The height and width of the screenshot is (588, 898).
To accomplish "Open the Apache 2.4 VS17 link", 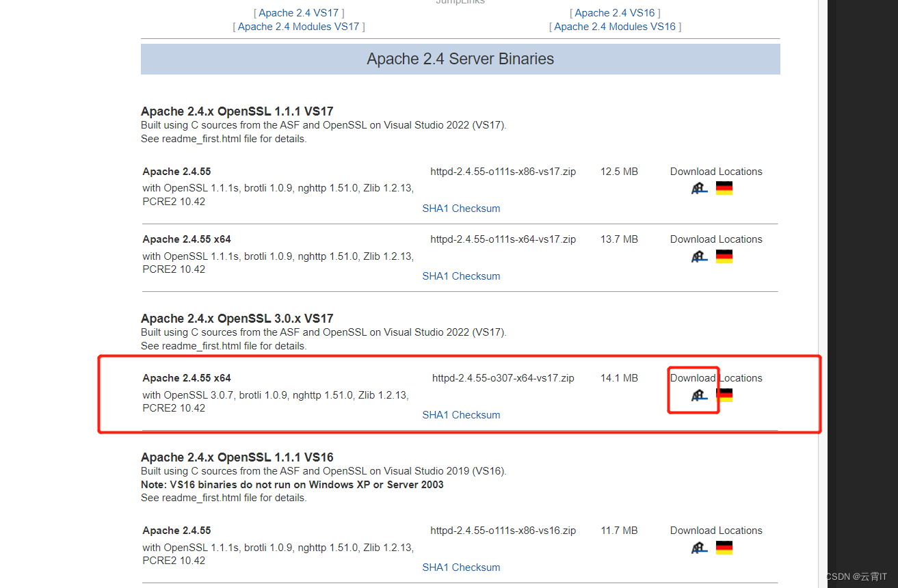I will [298, 12].
